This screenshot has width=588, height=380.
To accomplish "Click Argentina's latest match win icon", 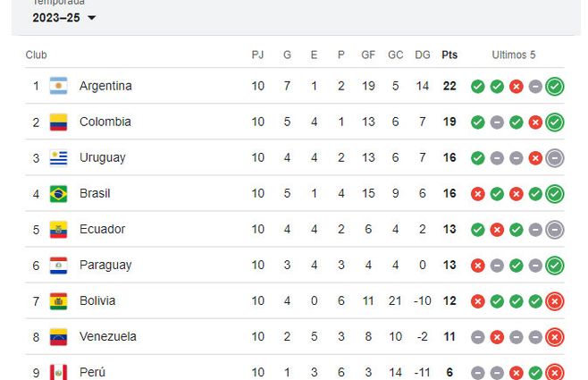I will point(555,87).
